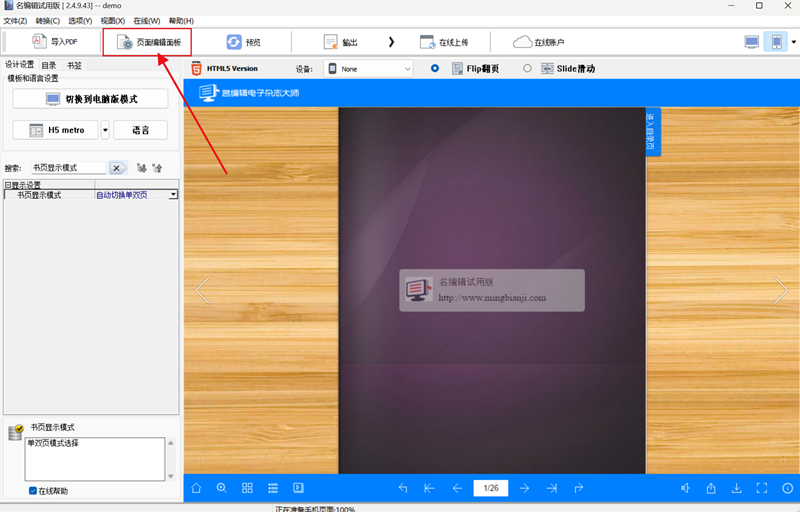Viewport: 800px width, 512px height.
Task: Open the dropdown arrow beside H5 metro
Action: click(105, 130)
